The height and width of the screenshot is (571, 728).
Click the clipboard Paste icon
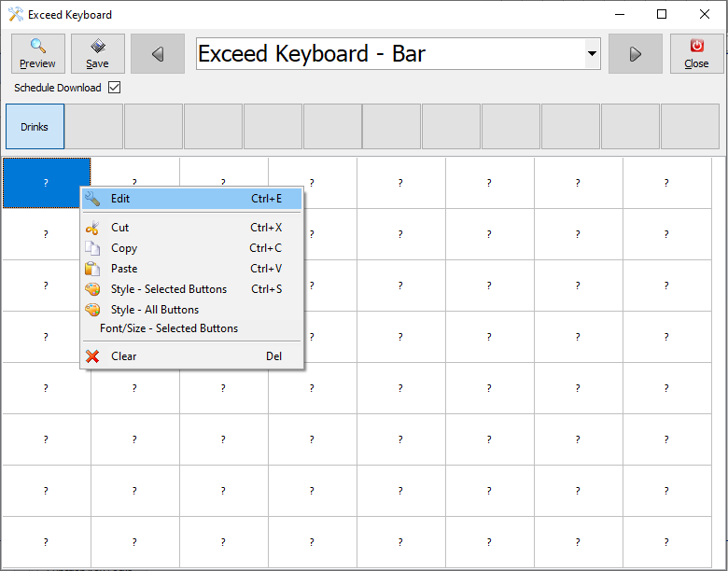tap(92, 269)
